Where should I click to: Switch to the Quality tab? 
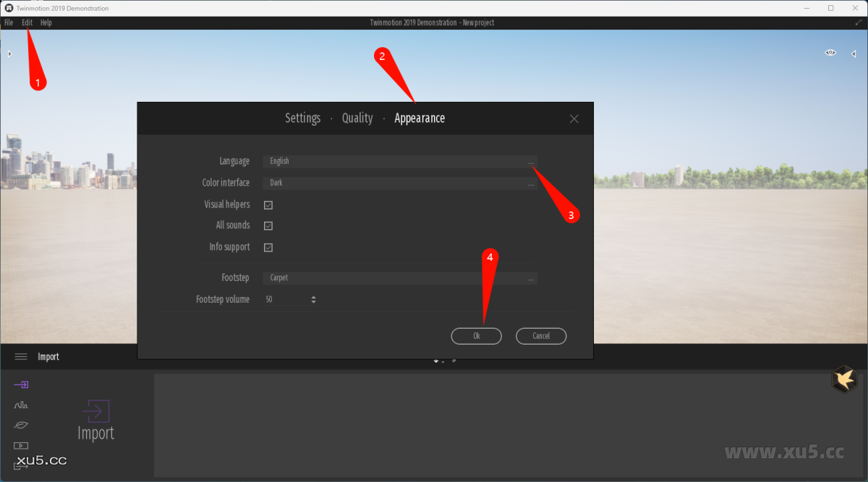357,118
